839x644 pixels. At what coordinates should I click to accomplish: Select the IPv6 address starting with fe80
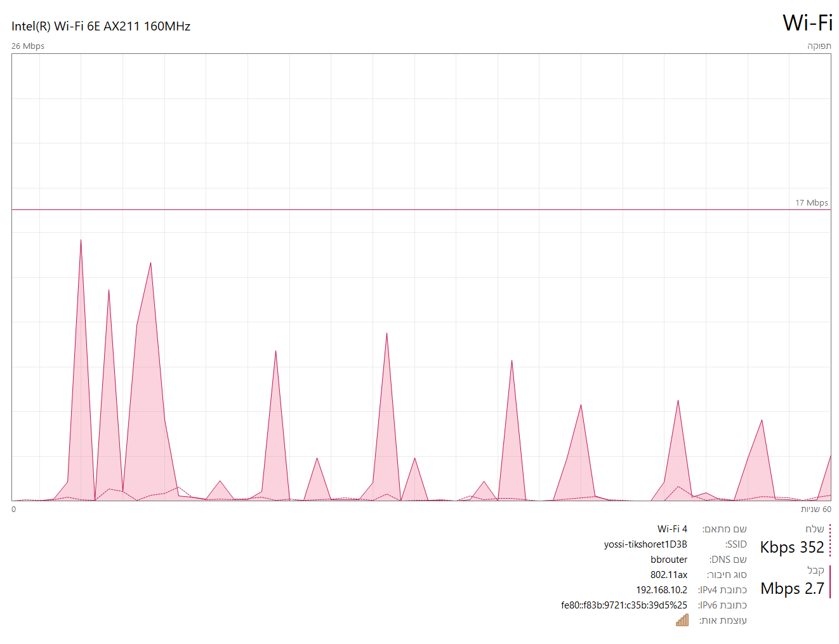[x=623, y=605]
